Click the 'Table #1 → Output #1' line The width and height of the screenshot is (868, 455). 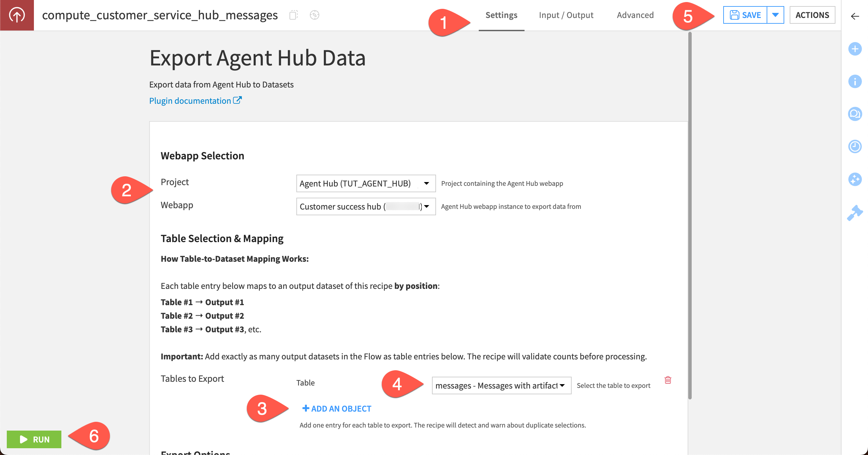point(202,302)
